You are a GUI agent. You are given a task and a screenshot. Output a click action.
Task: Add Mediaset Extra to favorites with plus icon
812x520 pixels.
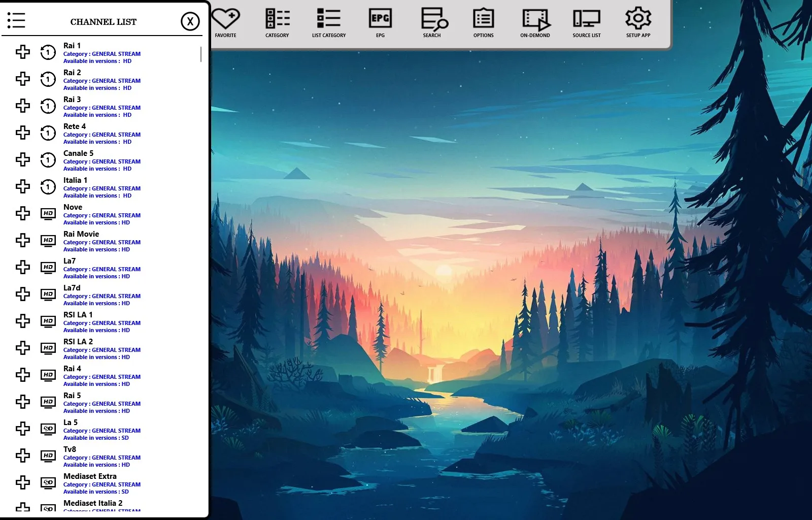coord(23,482)
